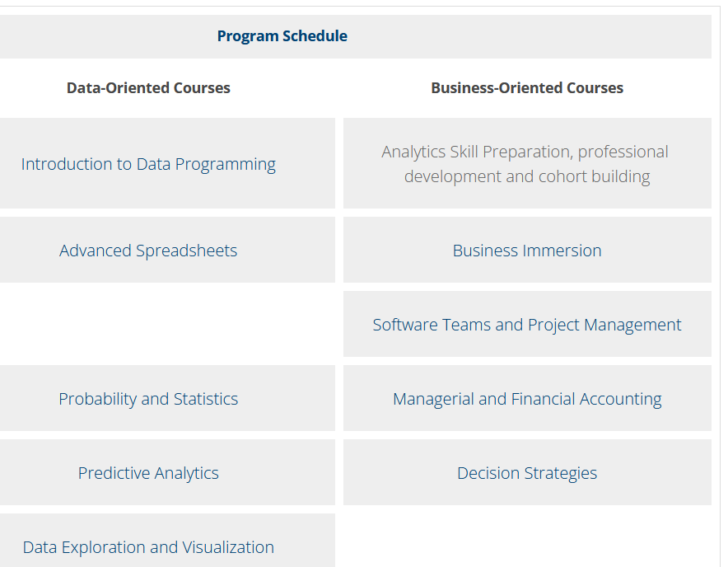Open the Advanced Spreadsheets course link

click(x=148, y=251)
